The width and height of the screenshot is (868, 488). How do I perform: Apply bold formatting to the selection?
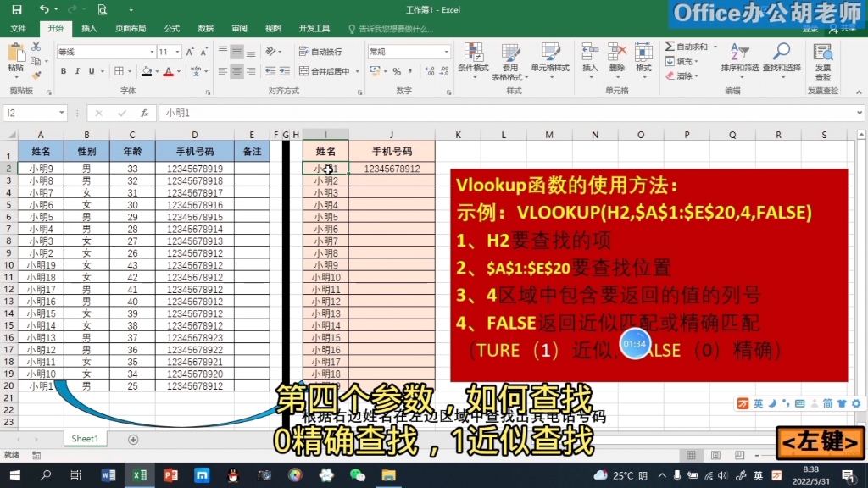click(x=64, y=70)
